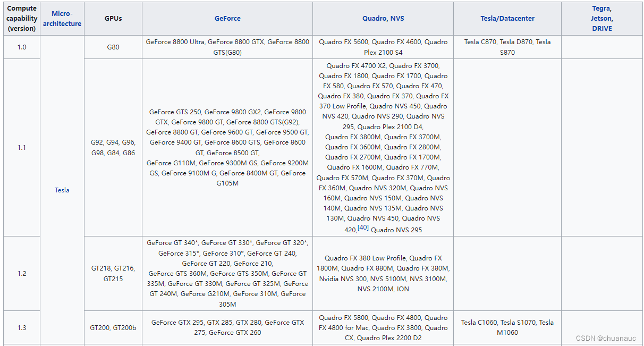Open the Micro-architecture header link

62,19
